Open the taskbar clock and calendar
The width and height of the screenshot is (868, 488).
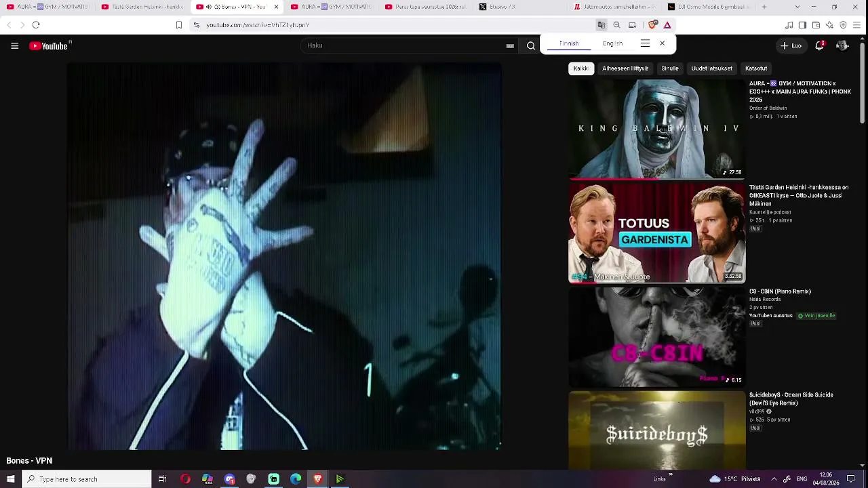[826, 479]
